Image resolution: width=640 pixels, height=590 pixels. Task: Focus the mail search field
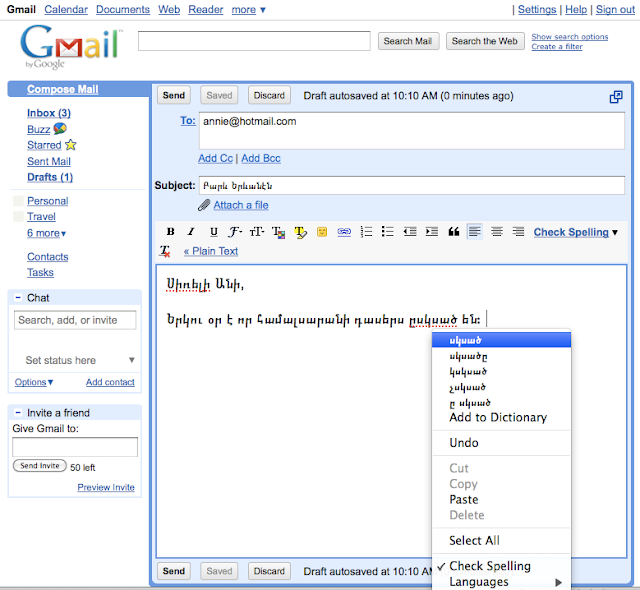(x=254, y=41)
